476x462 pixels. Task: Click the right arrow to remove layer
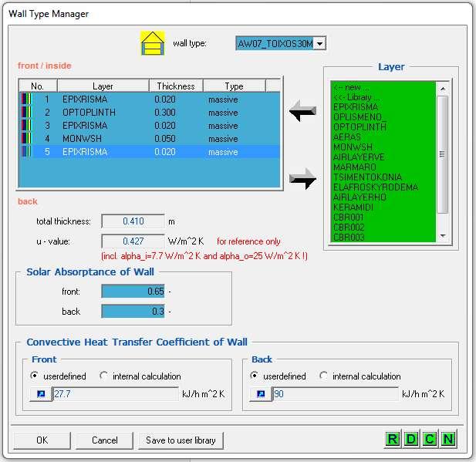[302, 178]
